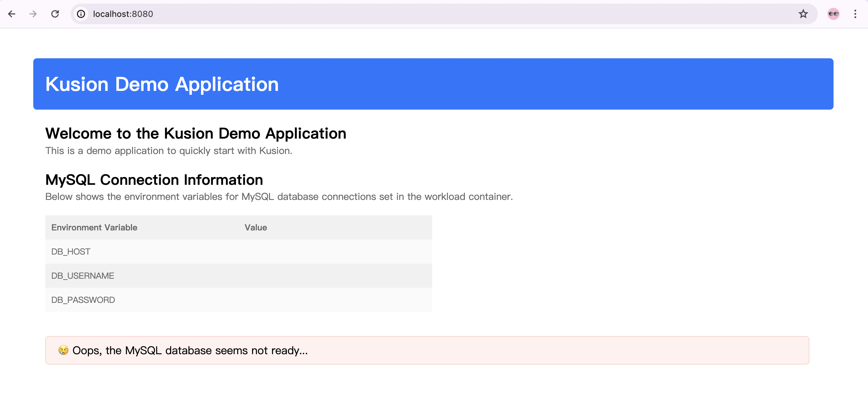Screen dimensions: 868x398
Task: Reload the localhost page
Action: click(55, 14)
